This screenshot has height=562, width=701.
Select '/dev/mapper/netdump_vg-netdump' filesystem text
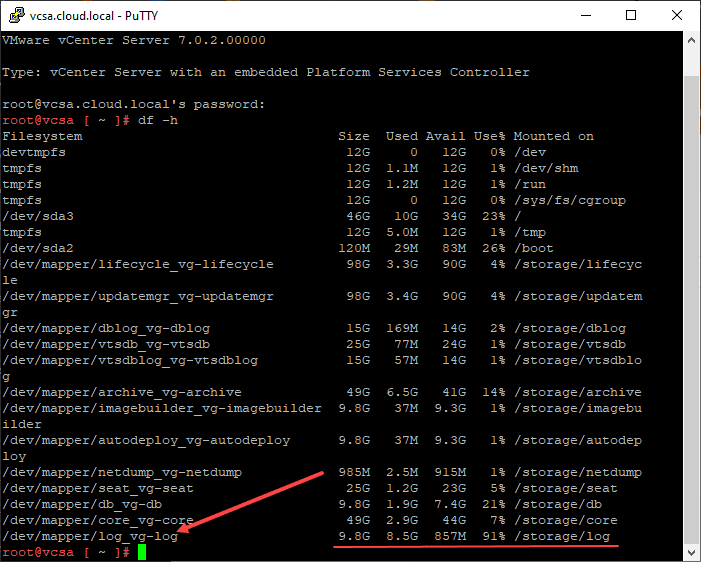point(122,472)
